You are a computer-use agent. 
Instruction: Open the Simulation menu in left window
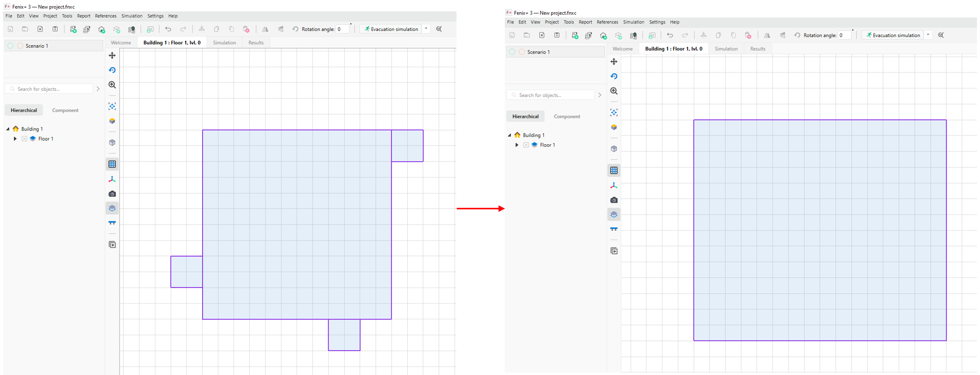click(132, 16)
